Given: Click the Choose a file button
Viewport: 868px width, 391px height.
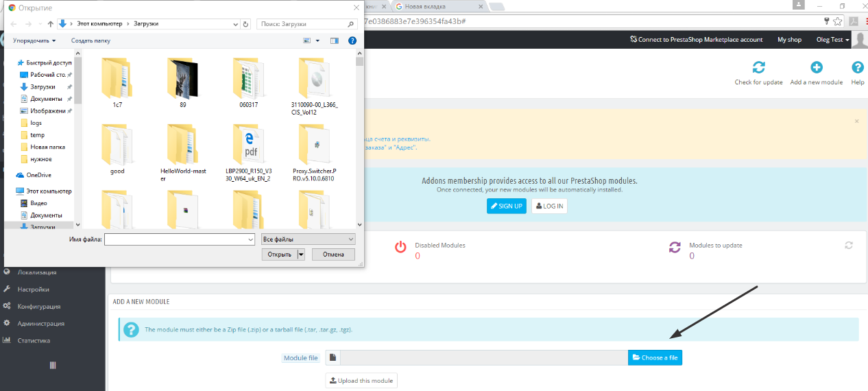Looking at the screenshot, I should pyautogui.click(x=655, y=357).
